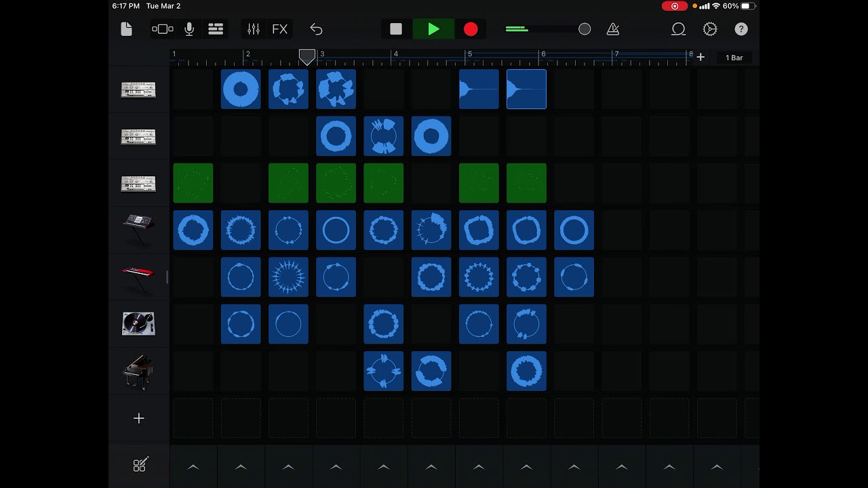Select the third synthesizer track header
The image size is (868, 488).
coord(138,184)
